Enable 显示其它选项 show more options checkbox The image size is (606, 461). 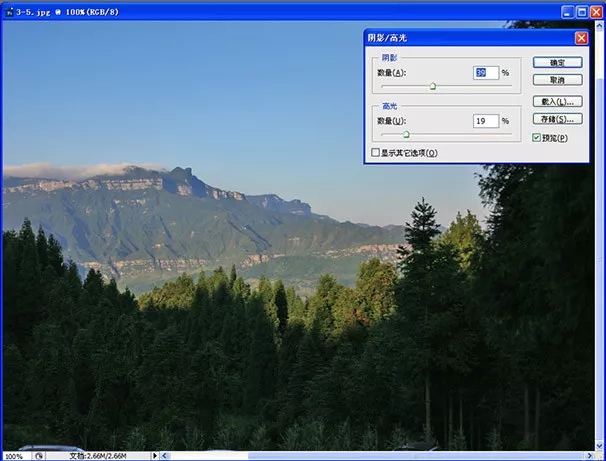[x=375, y=153]
